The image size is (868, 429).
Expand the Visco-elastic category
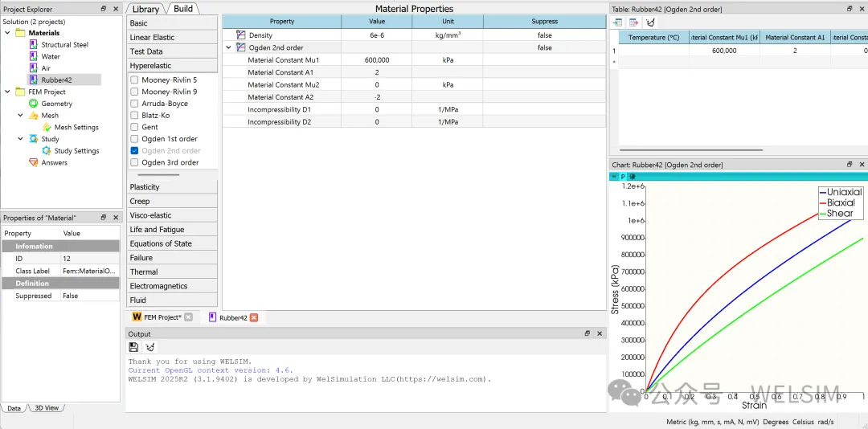pos(173,215)
